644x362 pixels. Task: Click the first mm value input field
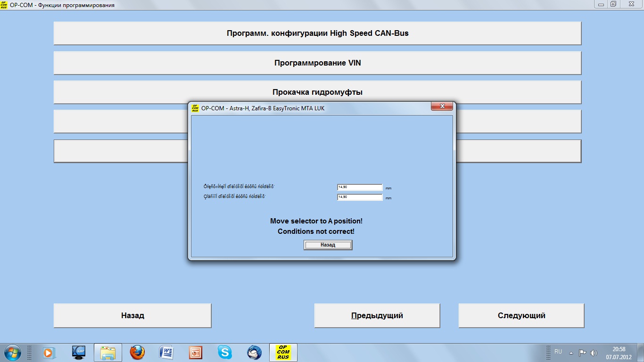coord(360,188)
